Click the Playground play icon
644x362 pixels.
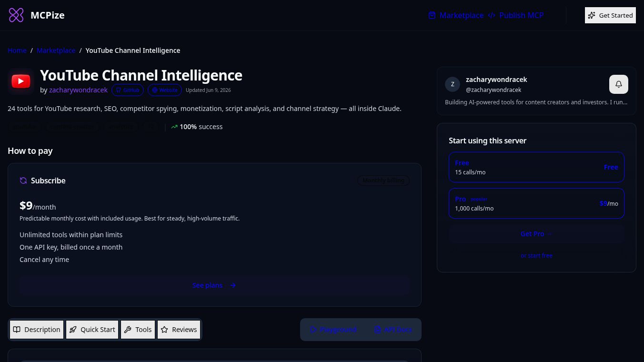coord(313,330)
